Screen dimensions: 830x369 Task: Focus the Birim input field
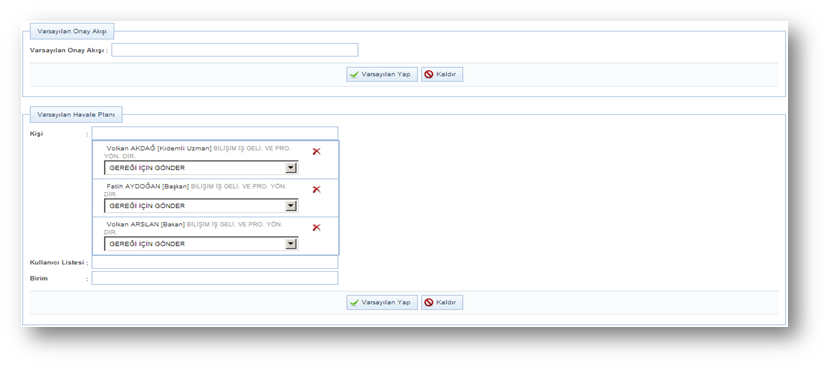[214, 278]
